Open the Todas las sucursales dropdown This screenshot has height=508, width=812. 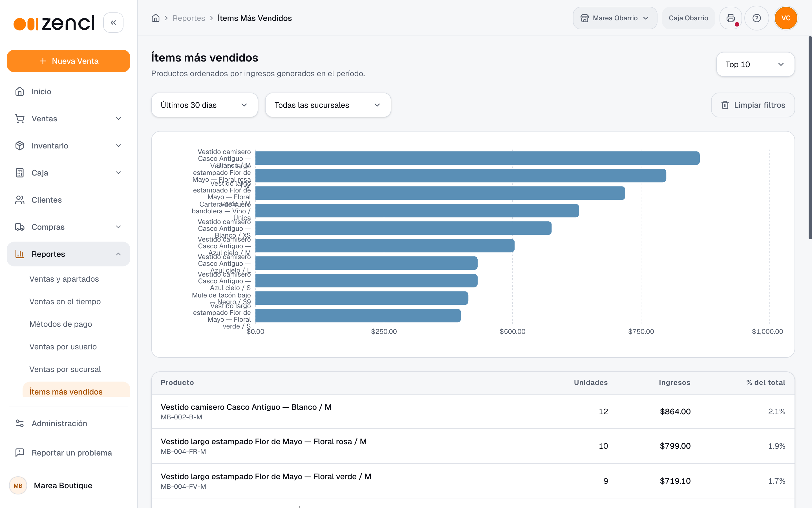point(328,105)
